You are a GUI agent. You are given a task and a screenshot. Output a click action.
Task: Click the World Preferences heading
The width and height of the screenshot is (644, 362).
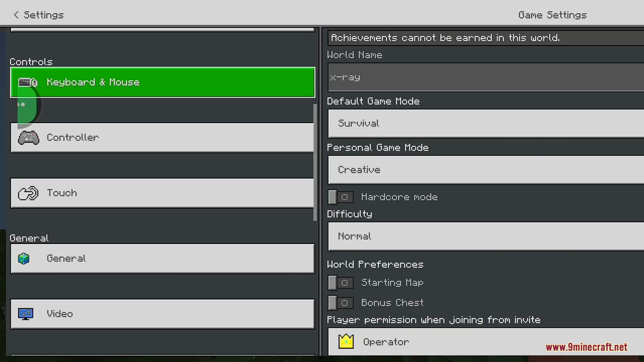375,264
